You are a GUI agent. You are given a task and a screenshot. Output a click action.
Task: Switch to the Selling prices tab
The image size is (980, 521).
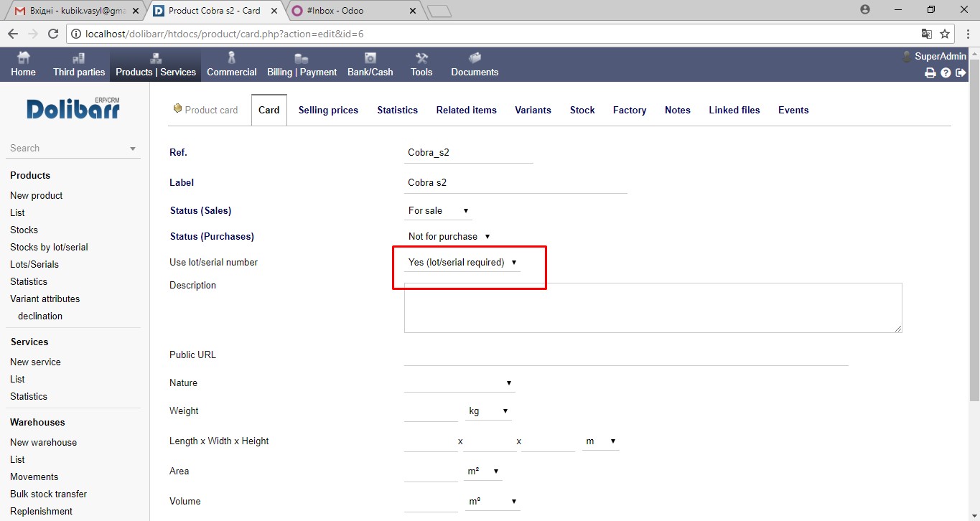[x=328, y=110]
